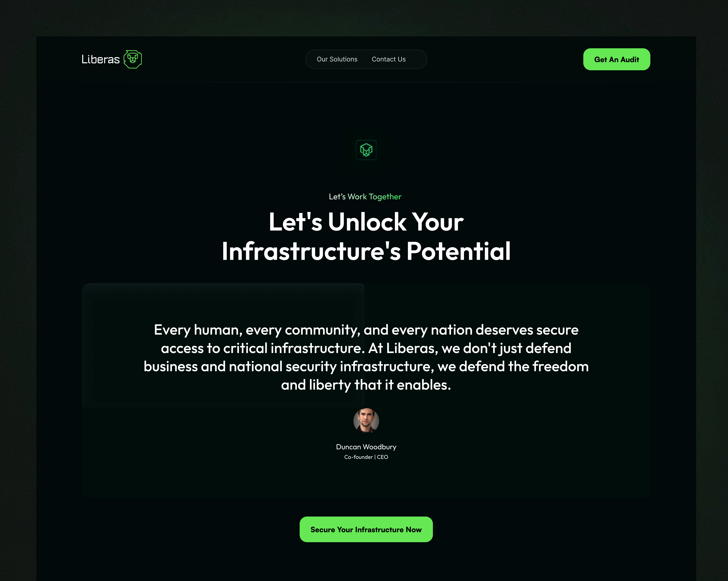
Task: Go to Contact Us in the navigation
Action: (x=389, y=59)
